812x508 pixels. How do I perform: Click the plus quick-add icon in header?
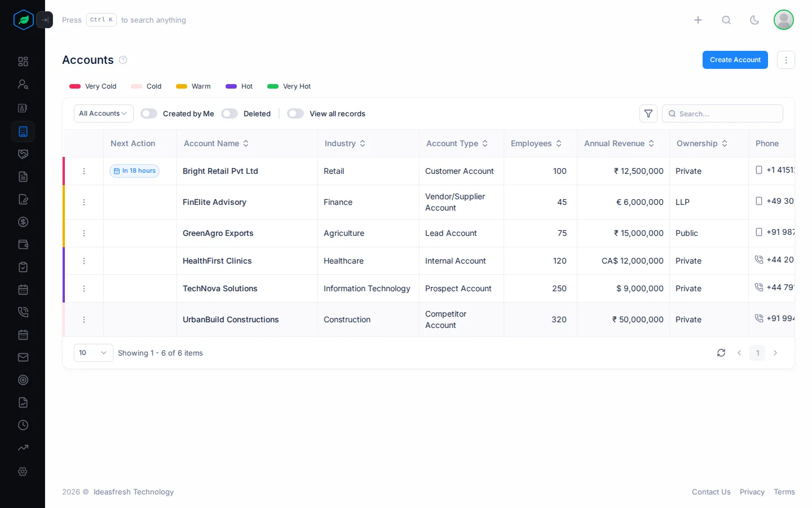click(x=698, y=20)
